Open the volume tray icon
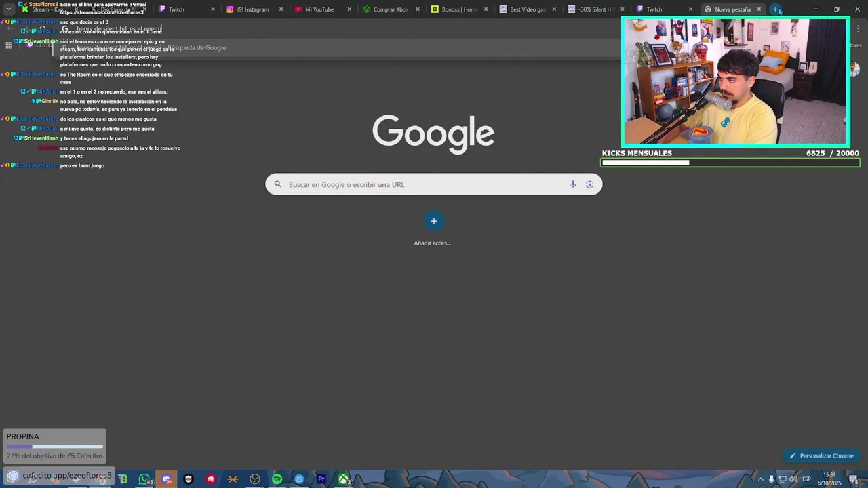This screenshot has width=868, height=488. pyautogui.click(x=793, y=479)
